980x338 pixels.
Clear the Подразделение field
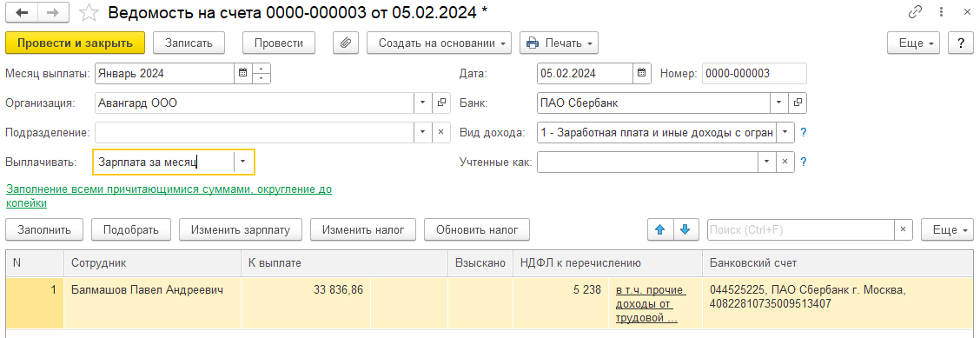tap(440, 132)
